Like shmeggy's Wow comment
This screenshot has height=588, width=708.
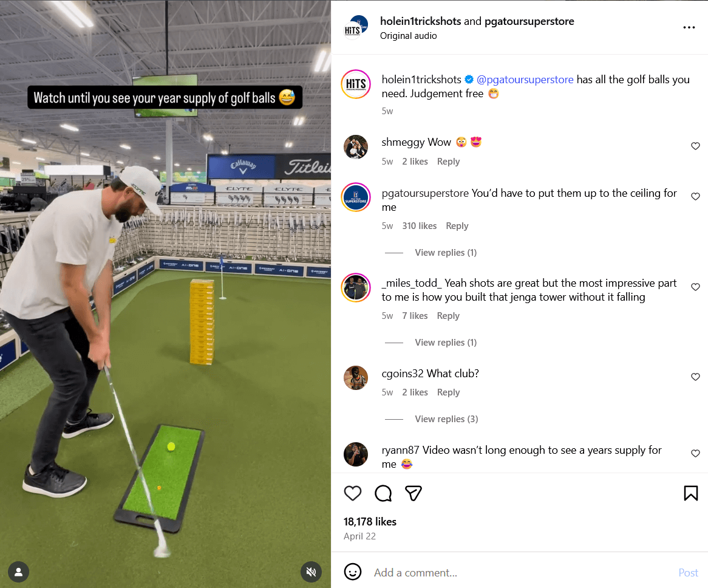tap(695, 146)
